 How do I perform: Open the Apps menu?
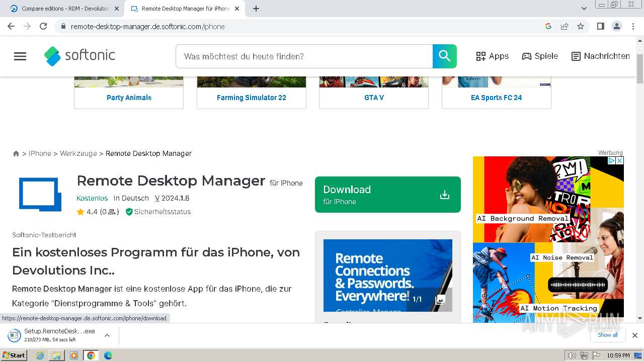493,56
